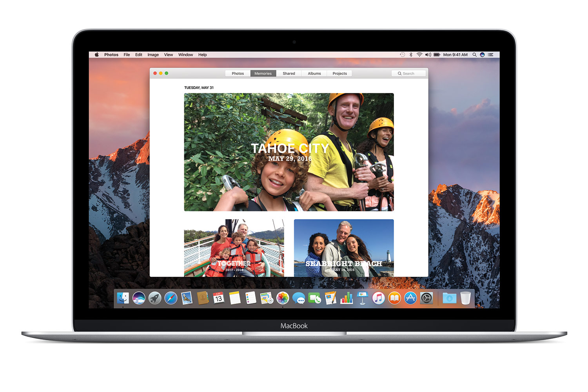The height and width of the screenshot is (392, 588).
Task: Switch to the Shared tab
Action: (x=289, y=73)
